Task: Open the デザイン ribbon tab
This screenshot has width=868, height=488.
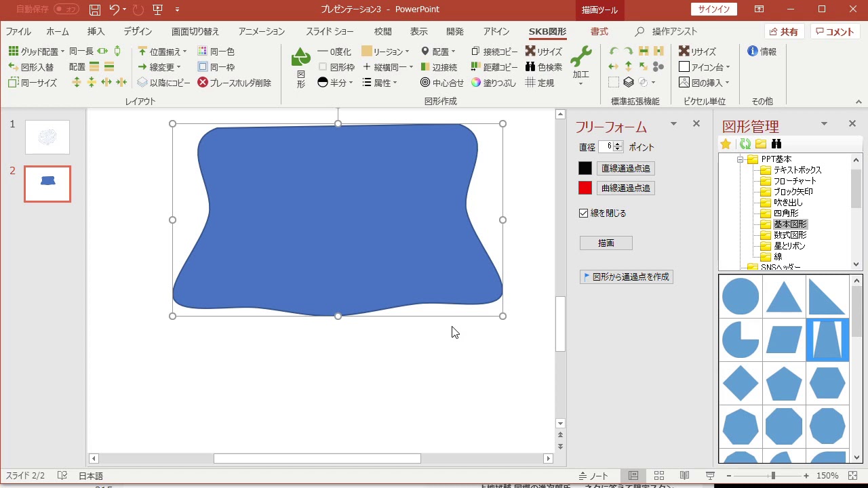Action: [x=138, y=32]
